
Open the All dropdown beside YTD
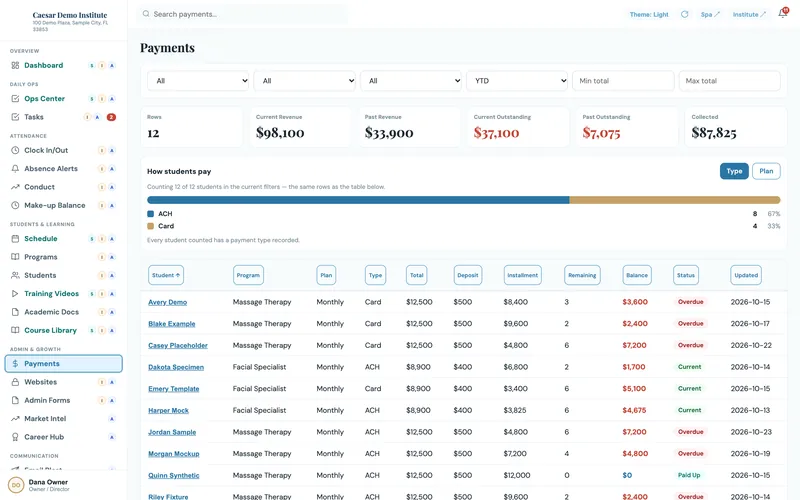411,81
